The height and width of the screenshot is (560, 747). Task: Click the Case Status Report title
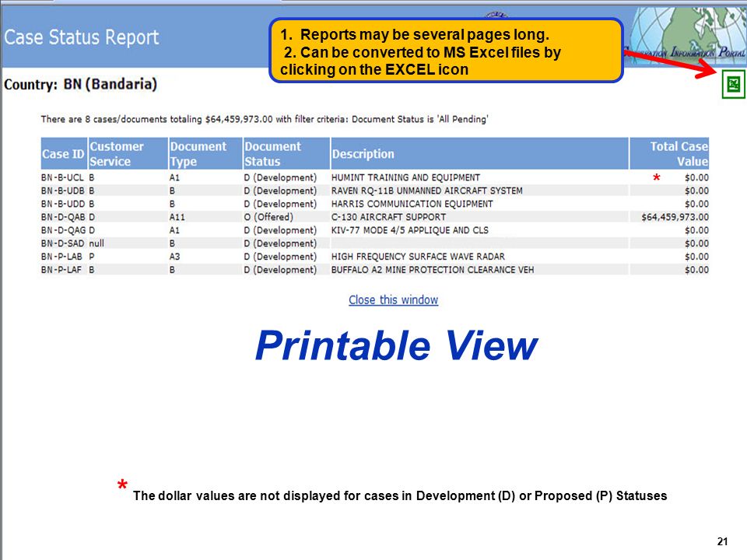click(x=82, y=37)
